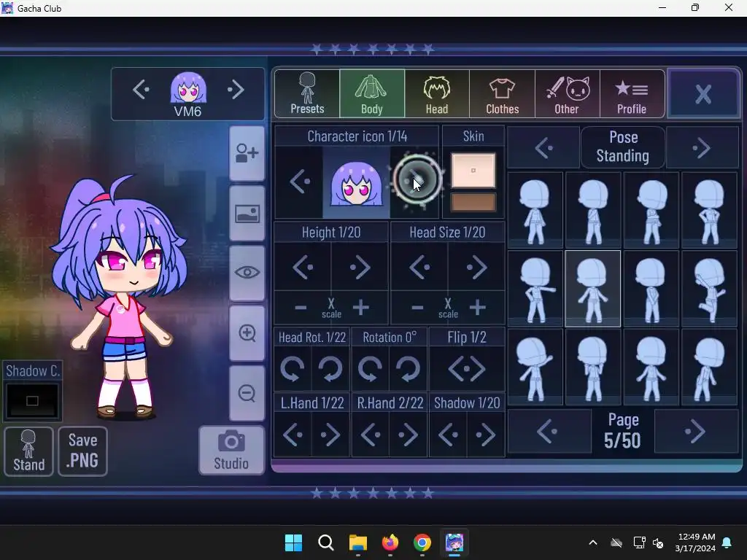Select next L.Hand option
This screenshot has width=747, height=560.
(330, 435)
